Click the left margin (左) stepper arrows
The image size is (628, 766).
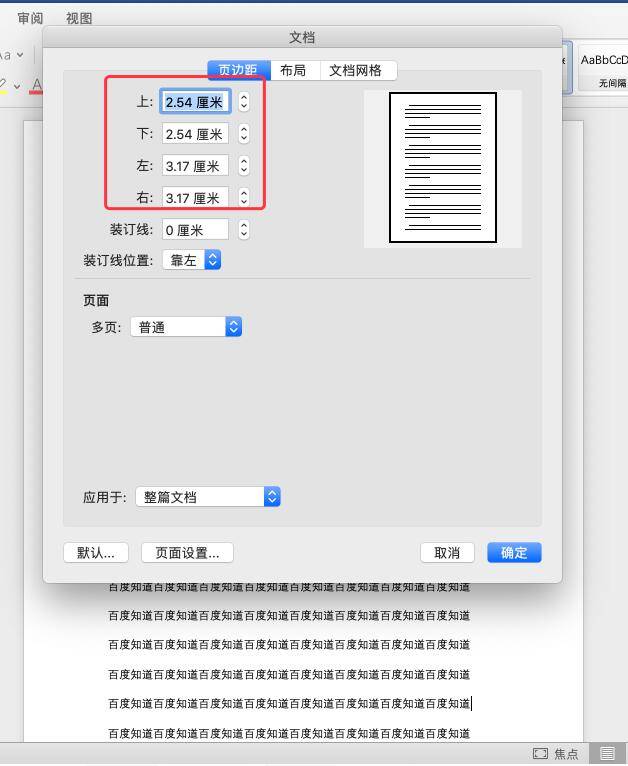tap(244, 166)
